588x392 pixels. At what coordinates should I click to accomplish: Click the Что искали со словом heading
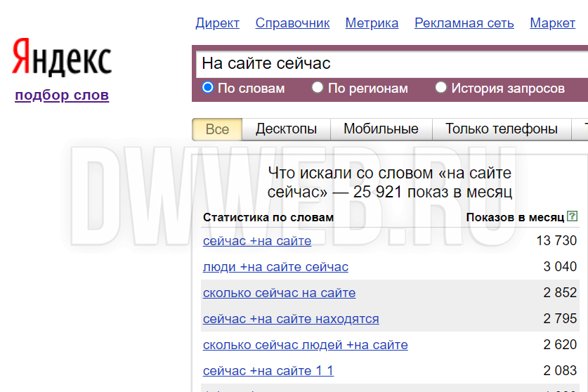[x=389, y=183]
